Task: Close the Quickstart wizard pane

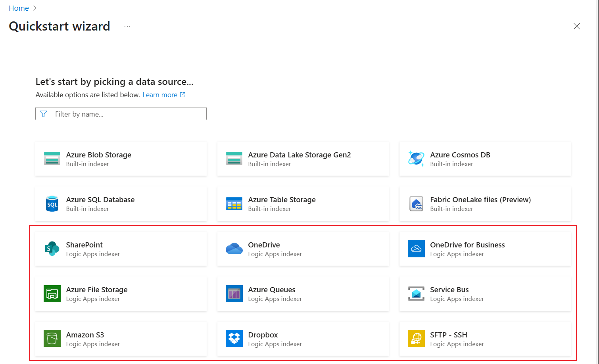Action: [577, 26]
